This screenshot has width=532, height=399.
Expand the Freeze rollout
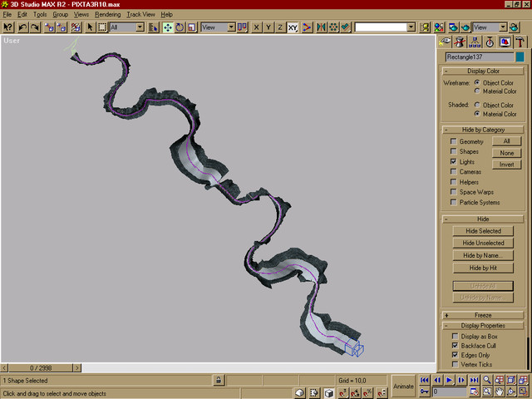[x=483, y=315]
